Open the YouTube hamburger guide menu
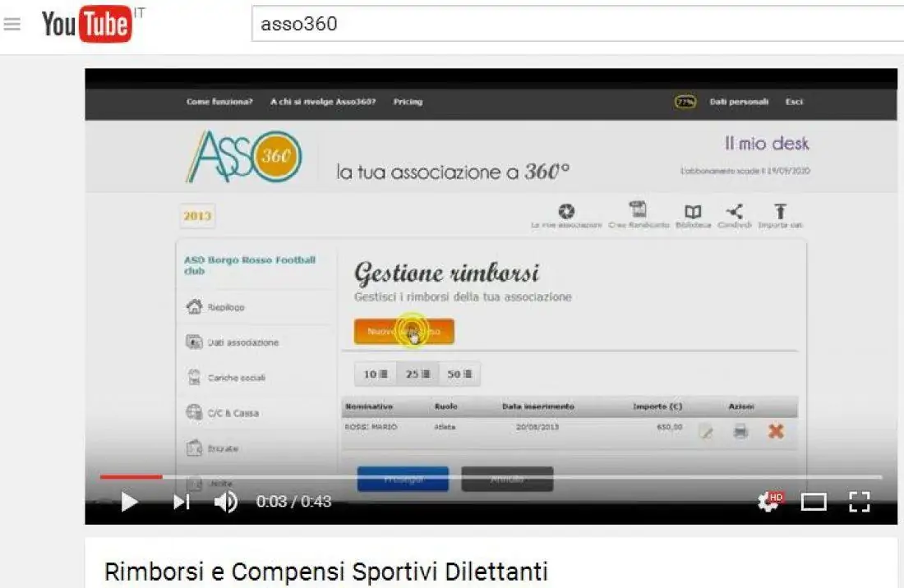This screenshot has height=588, width=904. (12, 24)
